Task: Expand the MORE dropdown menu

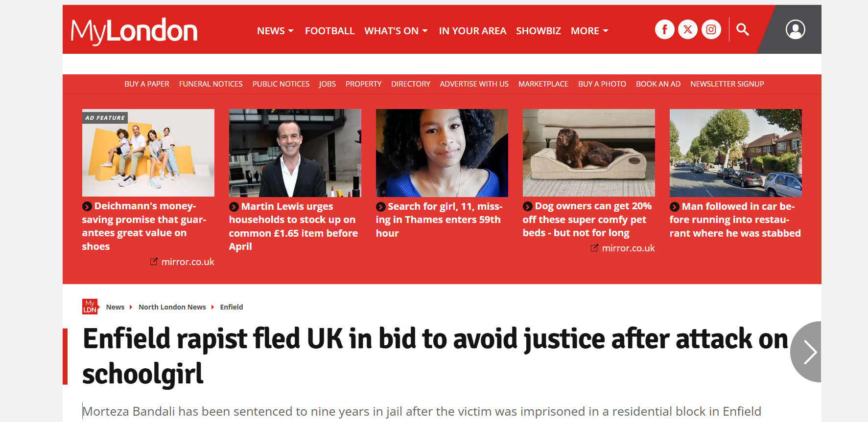Action: click(x=589, y=31)
